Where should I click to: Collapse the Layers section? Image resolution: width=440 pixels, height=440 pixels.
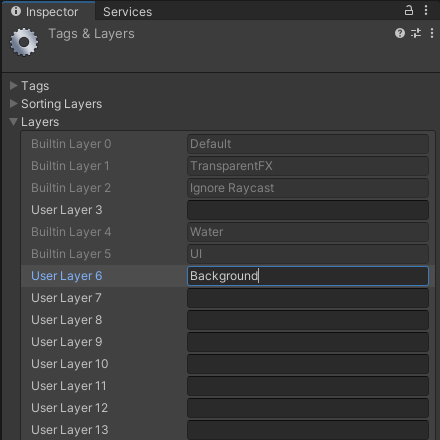(x=14, y=122)
